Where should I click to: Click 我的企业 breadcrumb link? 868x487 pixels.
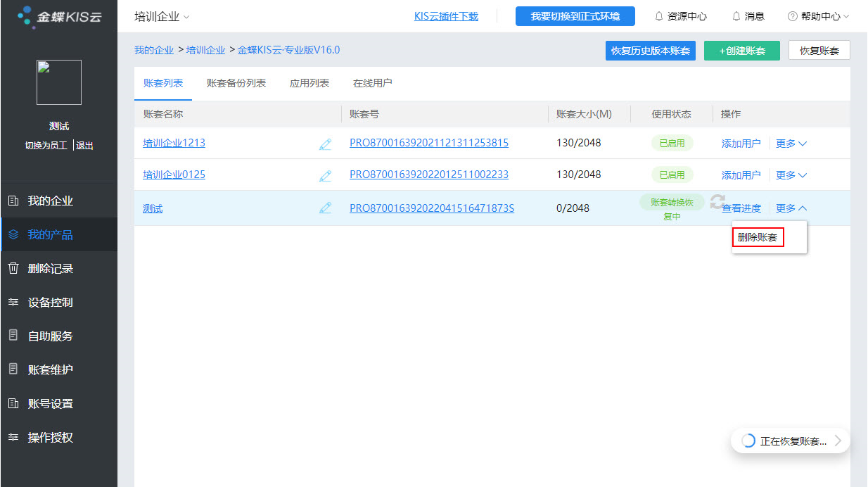(154, 50)
